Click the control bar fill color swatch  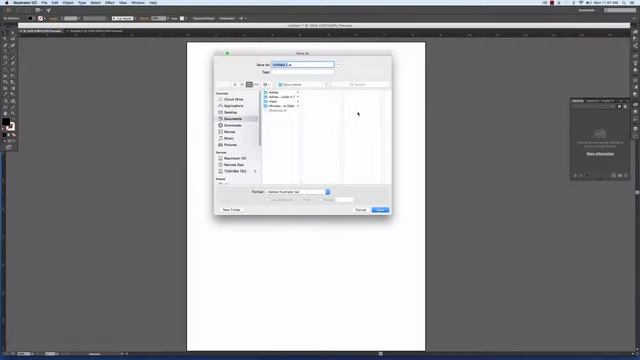coord(30,18)
